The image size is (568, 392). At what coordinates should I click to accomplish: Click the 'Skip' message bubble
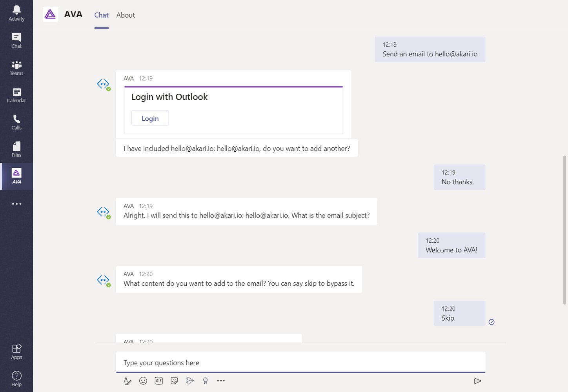(459, 313)
